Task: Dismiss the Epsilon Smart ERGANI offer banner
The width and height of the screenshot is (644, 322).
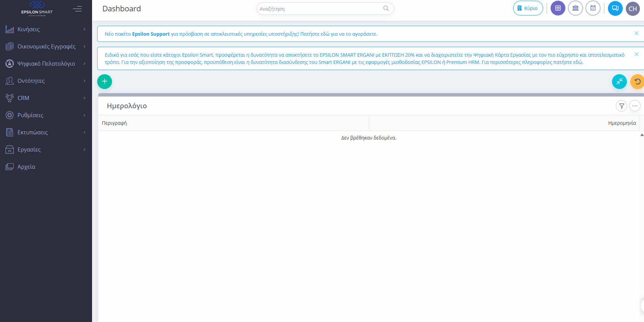Action: (x=636, y=54)
